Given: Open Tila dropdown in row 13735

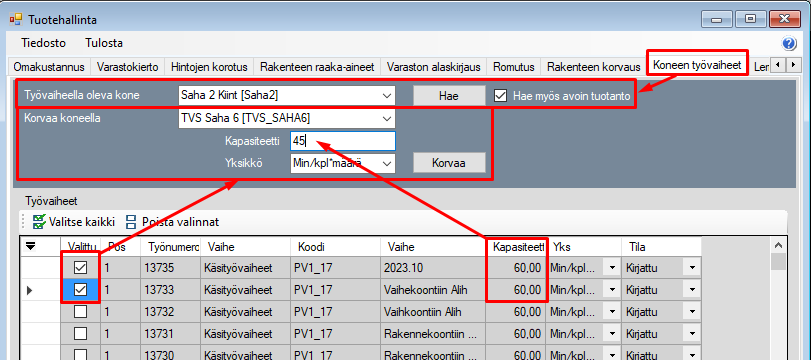Looking at the screenshot, I should 692,268.
